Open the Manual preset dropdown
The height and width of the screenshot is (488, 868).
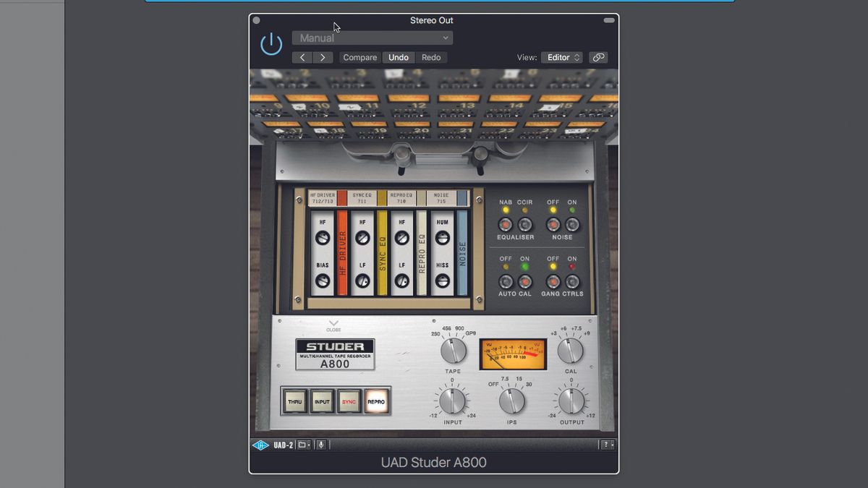click(373, 38)
